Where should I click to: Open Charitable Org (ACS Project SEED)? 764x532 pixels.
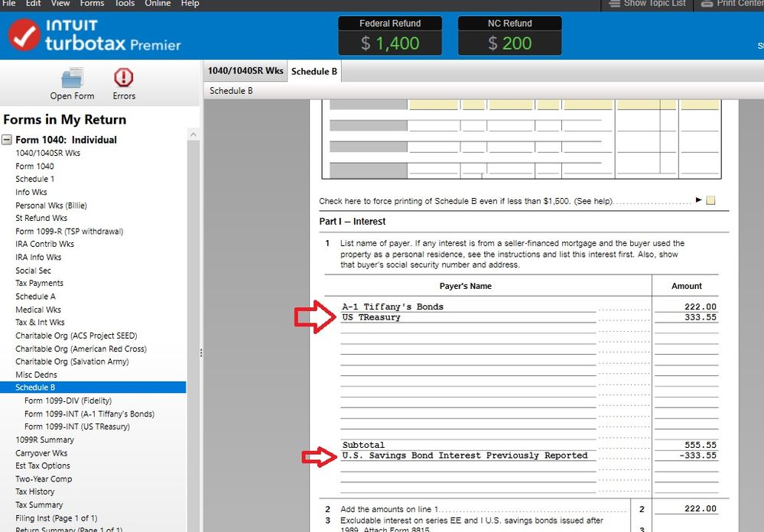(76, 336)
